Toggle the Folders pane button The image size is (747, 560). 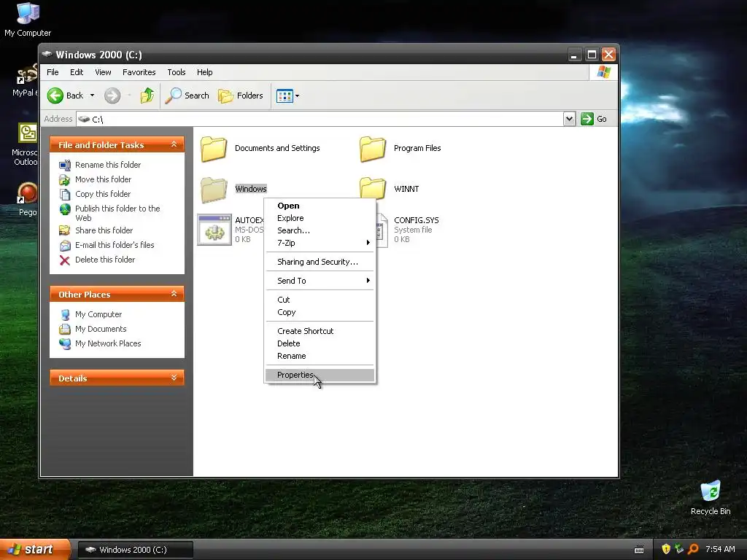click(x=241, y=96)
